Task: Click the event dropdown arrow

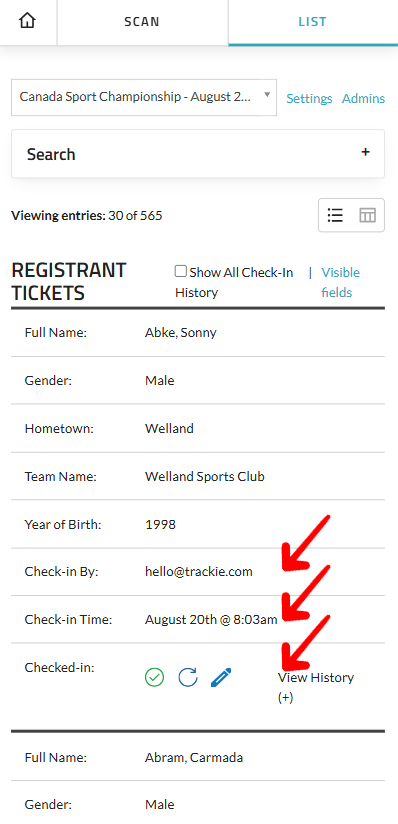Action: 267,95
